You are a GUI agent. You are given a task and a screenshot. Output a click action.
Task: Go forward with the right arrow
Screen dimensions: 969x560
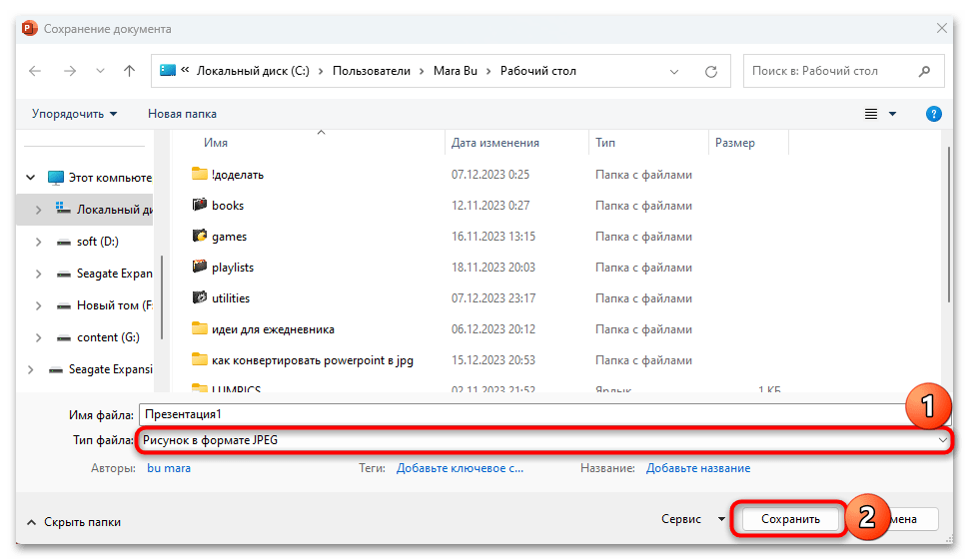click(x=70, y=71)
